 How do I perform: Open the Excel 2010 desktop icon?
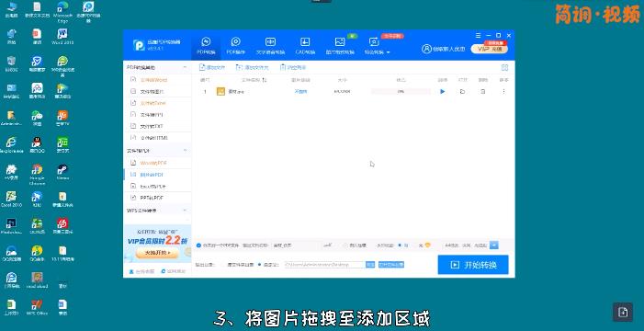[x=11, y=199]
